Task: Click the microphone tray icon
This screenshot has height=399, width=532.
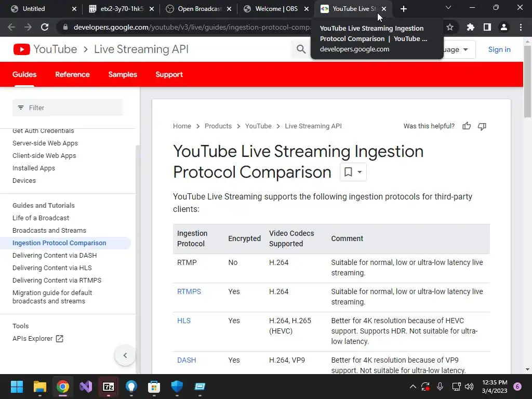Action: (440, 387)
